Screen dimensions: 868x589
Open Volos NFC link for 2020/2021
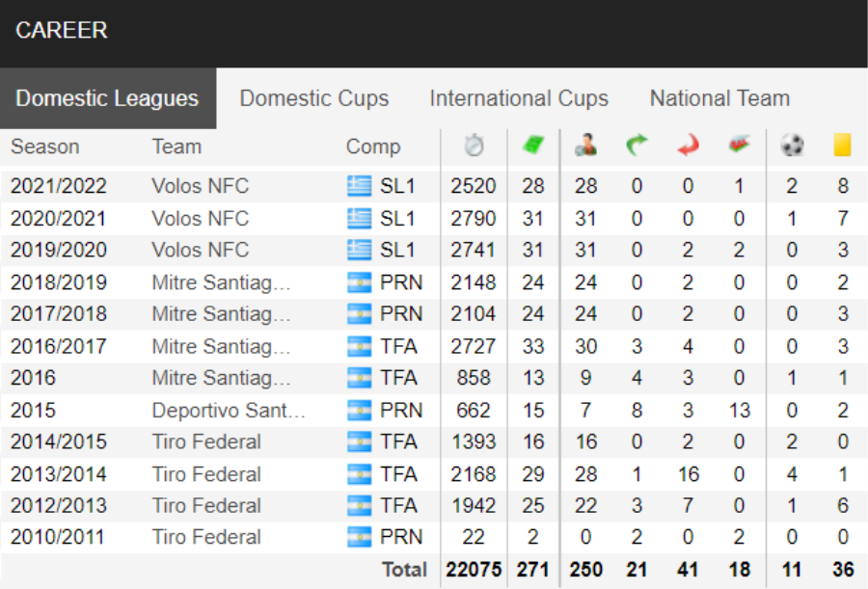tap(201, 219)
